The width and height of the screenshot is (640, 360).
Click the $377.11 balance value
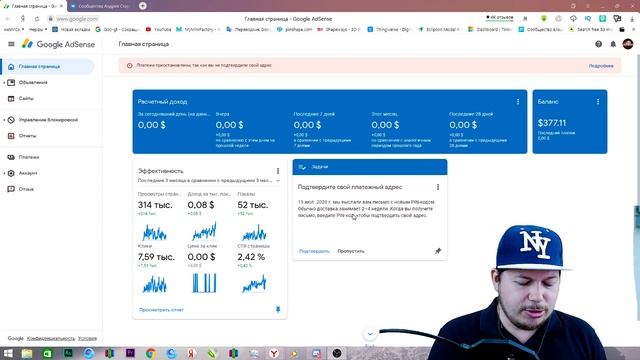(x=552, y=123)
